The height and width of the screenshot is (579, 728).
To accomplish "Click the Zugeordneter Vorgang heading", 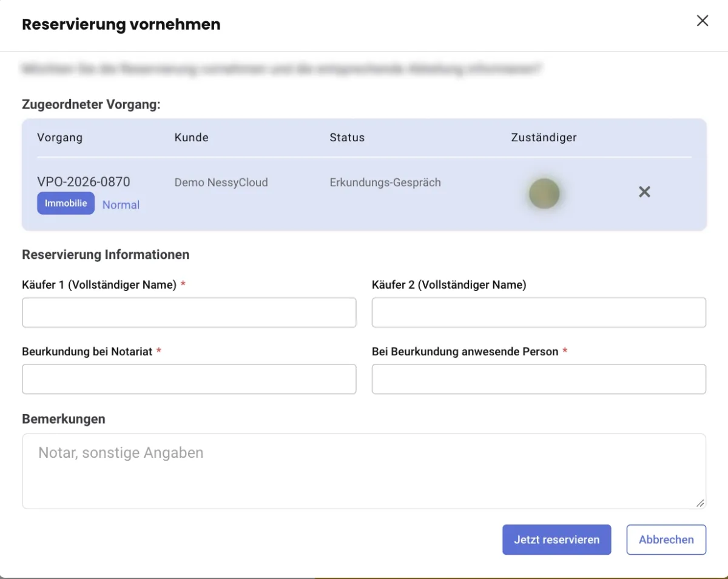I will [x=91, y=104].
